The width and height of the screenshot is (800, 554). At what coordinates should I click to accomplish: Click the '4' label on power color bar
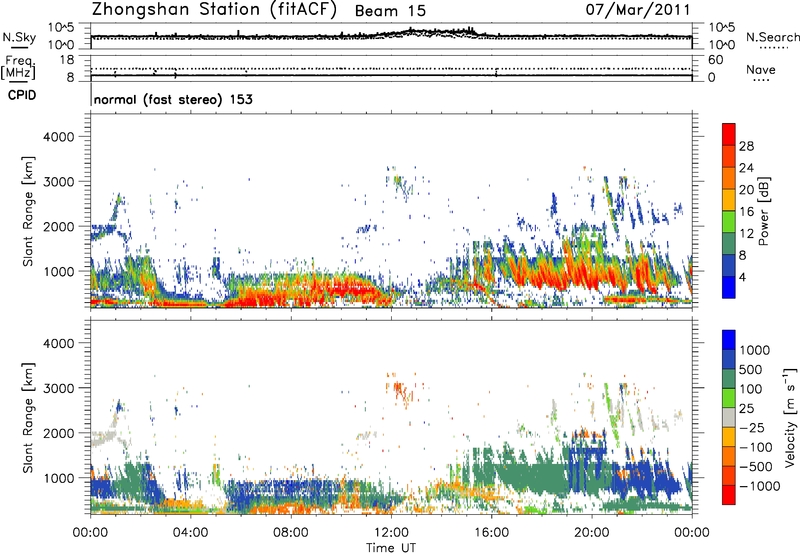point(742,277)
